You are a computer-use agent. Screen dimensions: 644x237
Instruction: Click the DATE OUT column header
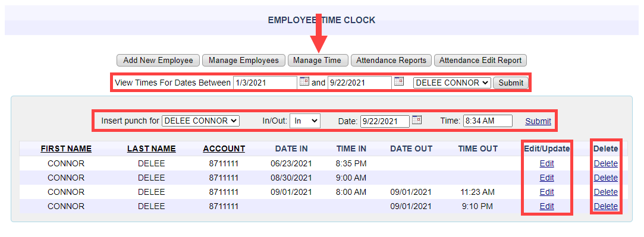click(411, 149)
